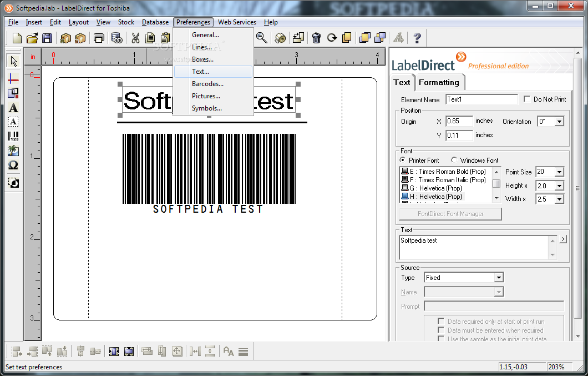Open the Source Type dropdown showing Fixed
The image size is (588, 376).
pyautogui.click(x=498, y=278)
